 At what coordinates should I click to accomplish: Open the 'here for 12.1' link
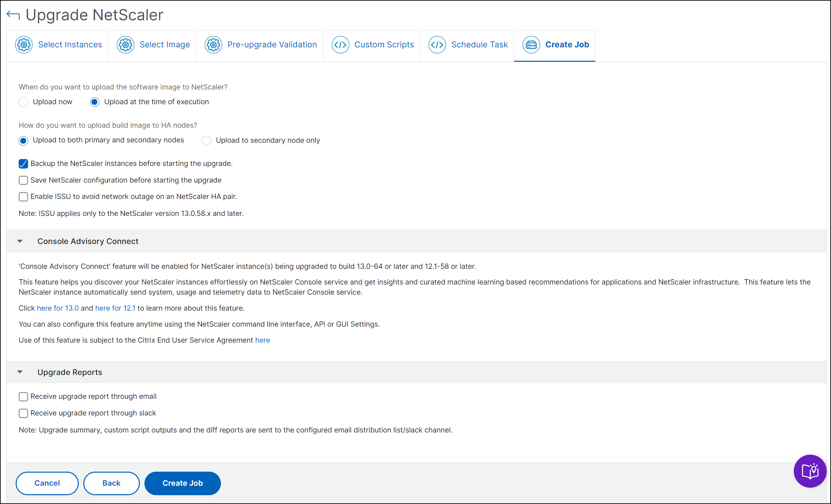tap(115, 308)
